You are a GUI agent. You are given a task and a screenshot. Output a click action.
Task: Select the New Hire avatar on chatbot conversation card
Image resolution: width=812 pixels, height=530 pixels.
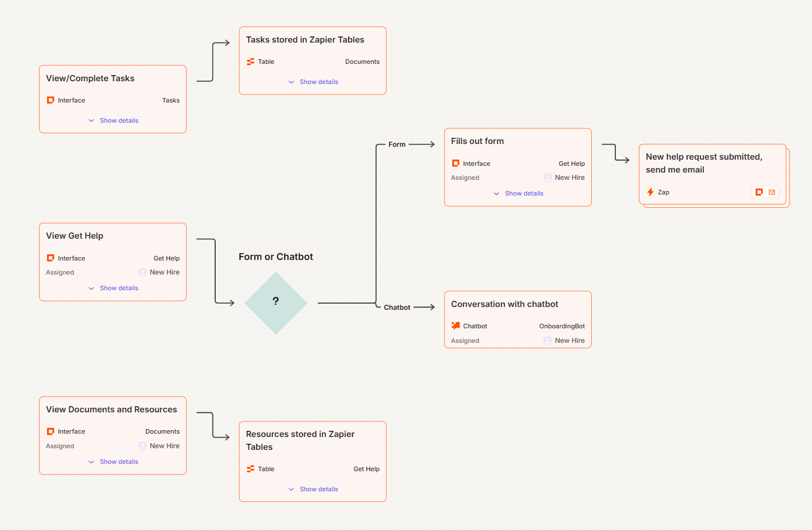[x=547, y=340]
